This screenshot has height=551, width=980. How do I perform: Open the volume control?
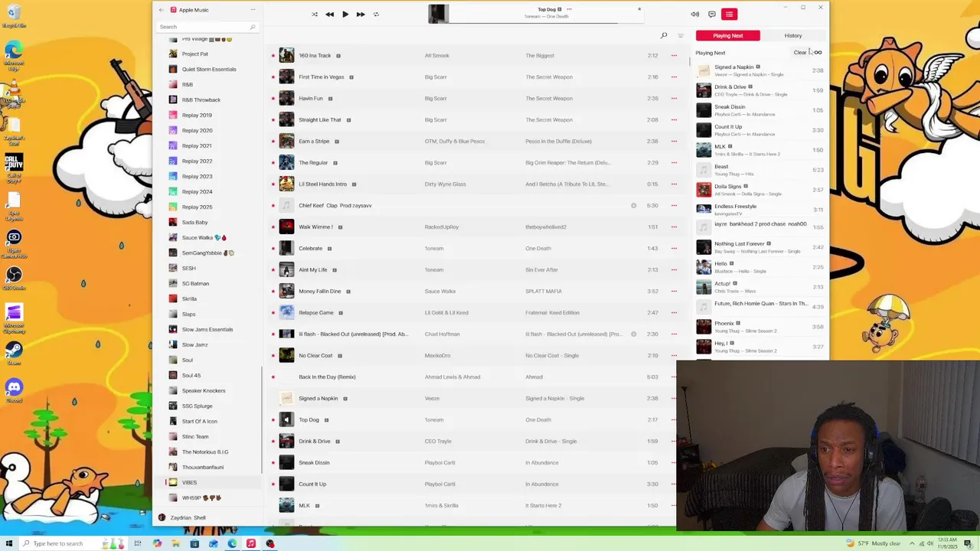(694, 14)
